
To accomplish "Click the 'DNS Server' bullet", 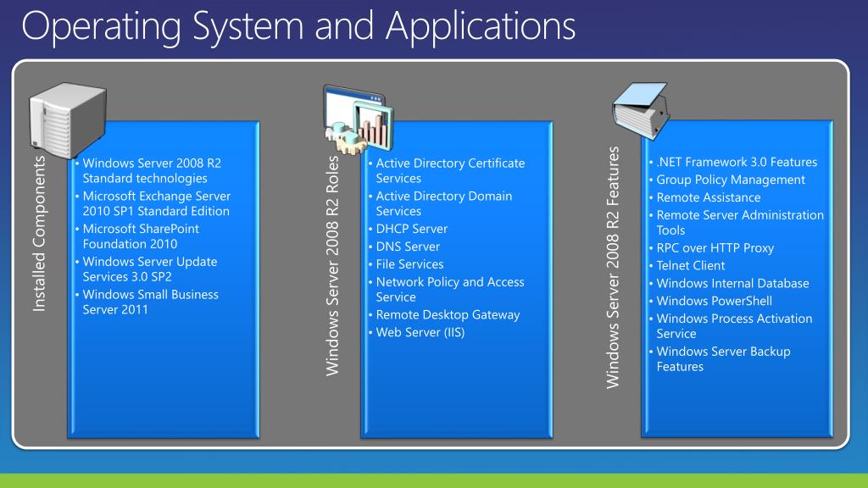I will point(408,247).
